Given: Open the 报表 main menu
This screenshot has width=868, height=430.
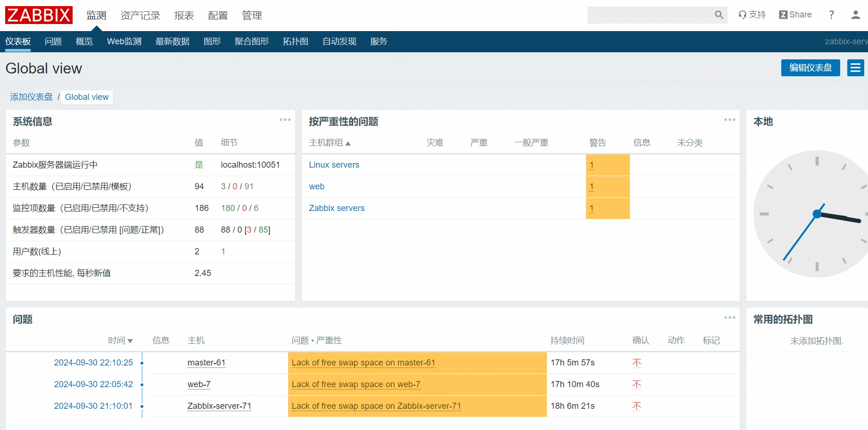Looking at the screenshot, I should (184, 16).
